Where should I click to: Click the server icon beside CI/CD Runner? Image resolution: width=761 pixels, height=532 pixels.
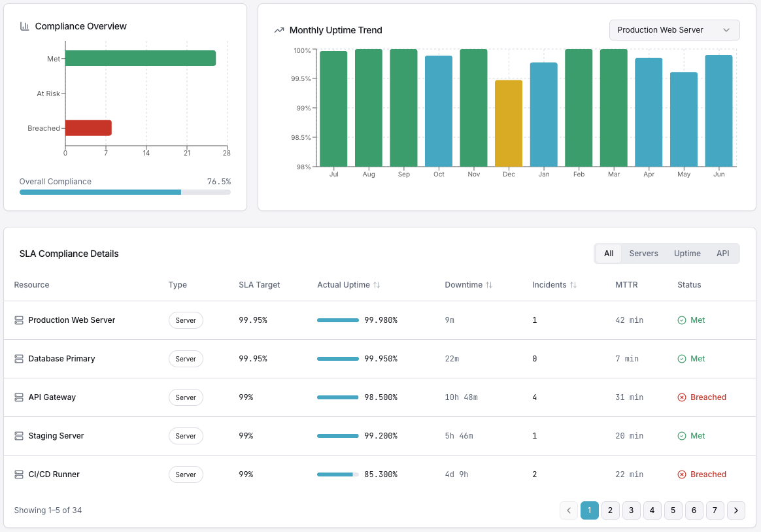pyautogui.click(x=19, y=474)
